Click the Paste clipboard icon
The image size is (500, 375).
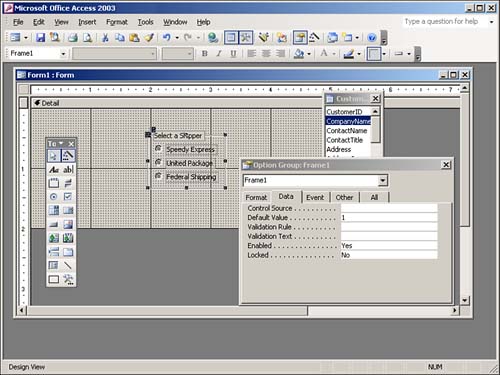pyautogui.click(x=134, y=37)
